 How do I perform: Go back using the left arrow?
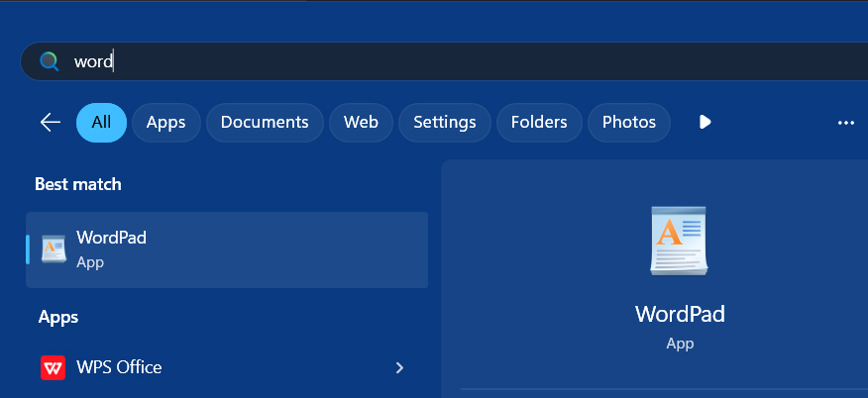(51, 122)
